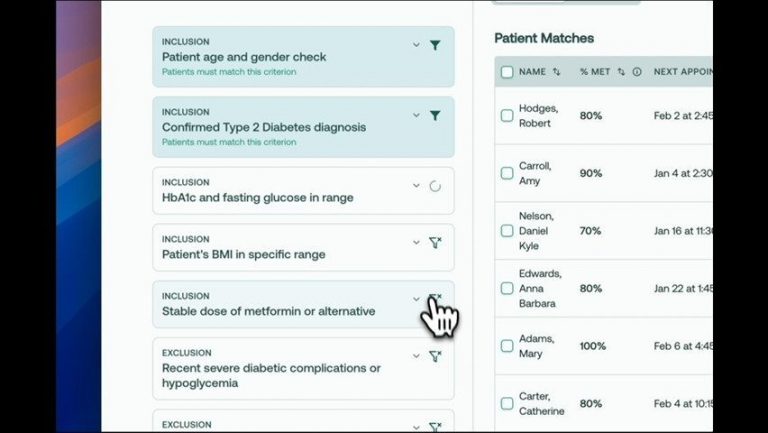768x433 pixels.
Task: Select the checkbox for Hodges, Robert
Action: click(x=507, y=116)
